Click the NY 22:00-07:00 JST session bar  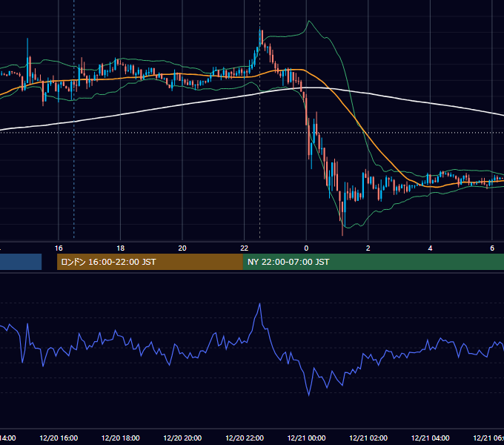[x=373, y=262]
